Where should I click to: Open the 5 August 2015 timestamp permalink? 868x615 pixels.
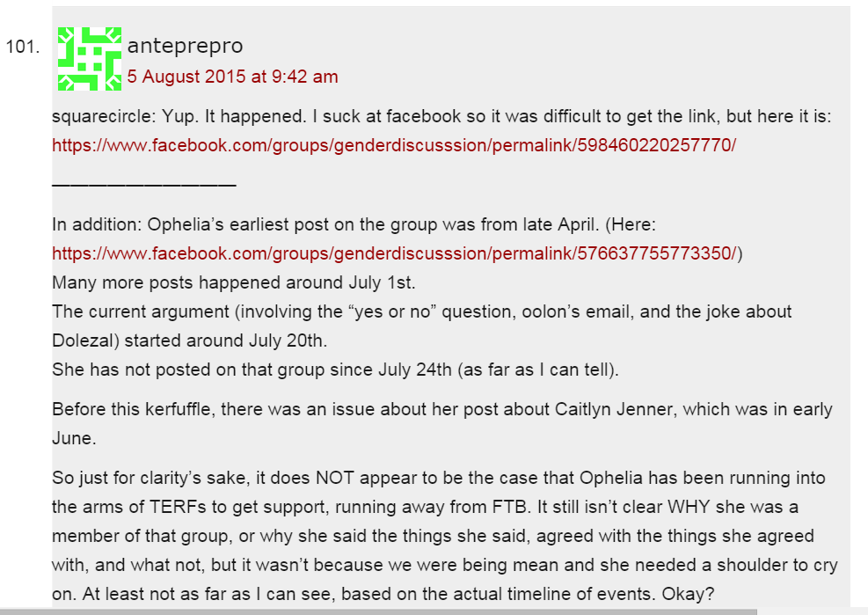click(232, 77)
